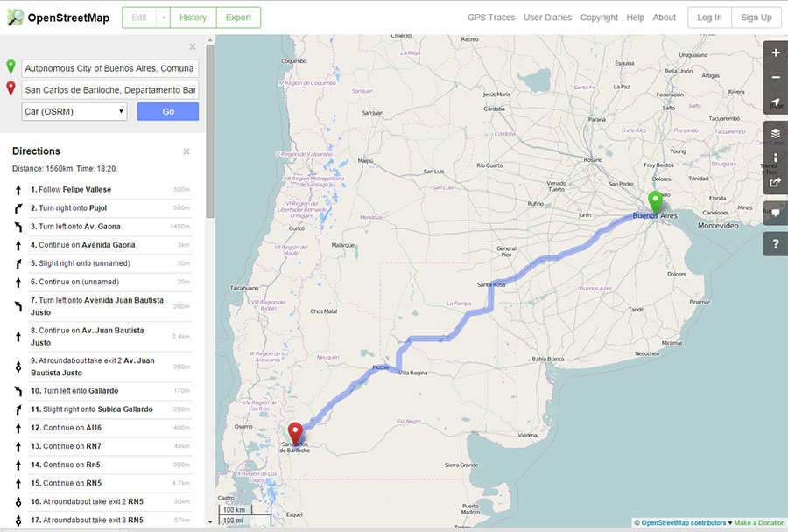Open the About page
Image resolution: width=788 pixels, height=532 pixels.
click(x=665, y=17)
